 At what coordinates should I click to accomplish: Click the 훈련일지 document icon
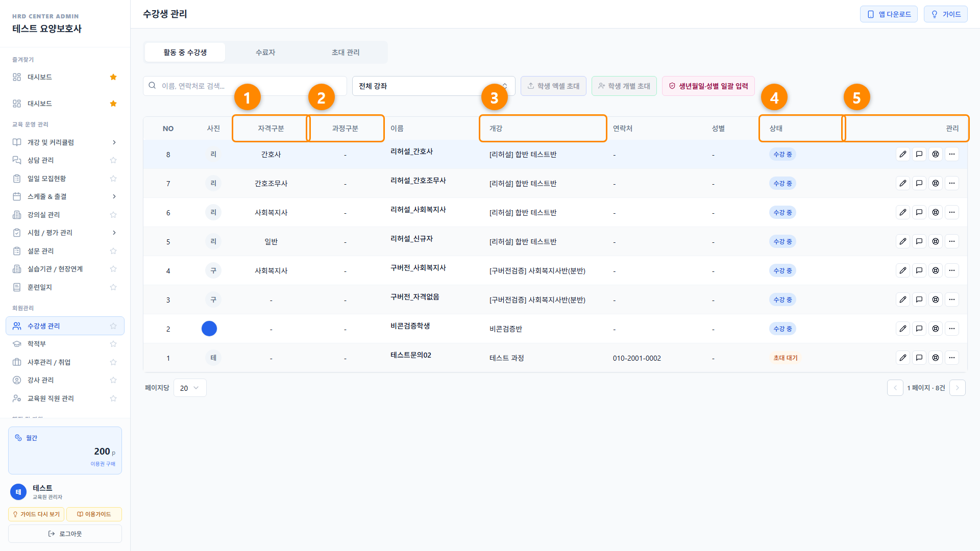click(x=17, y=287)
